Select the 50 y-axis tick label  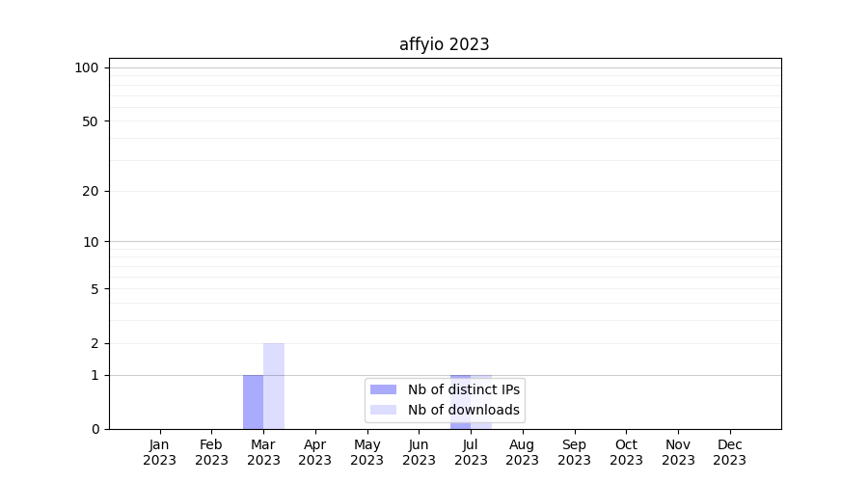(x=91, y=121)
